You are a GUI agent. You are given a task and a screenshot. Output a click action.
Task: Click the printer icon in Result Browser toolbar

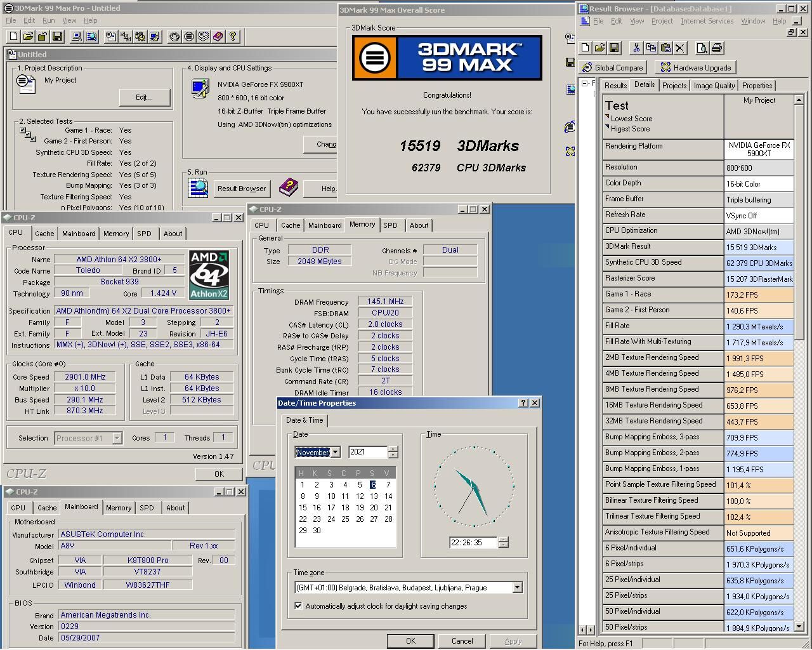click(717, 48)
